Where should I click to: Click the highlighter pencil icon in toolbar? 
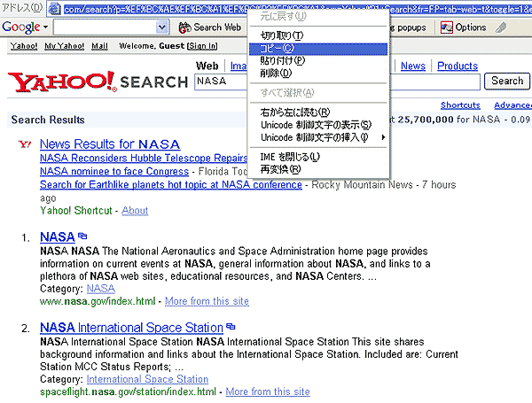(x=501, y=27)
